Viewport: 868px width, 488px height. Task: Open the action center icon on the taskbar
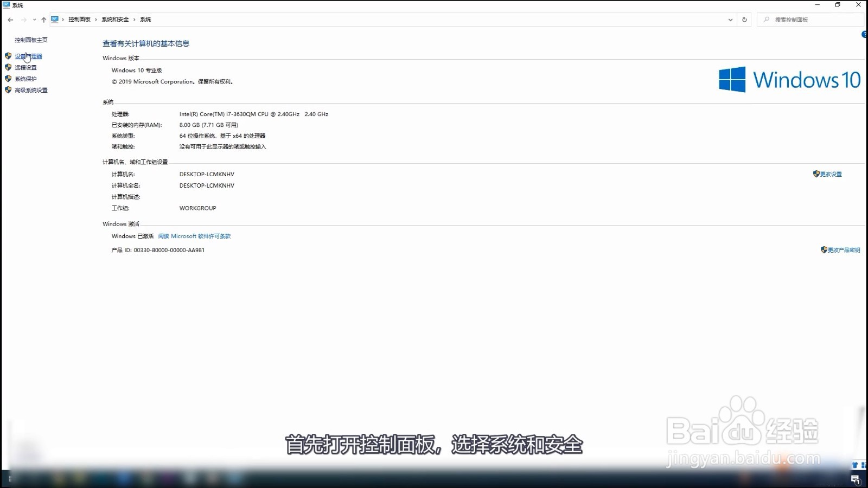[856, 479]
